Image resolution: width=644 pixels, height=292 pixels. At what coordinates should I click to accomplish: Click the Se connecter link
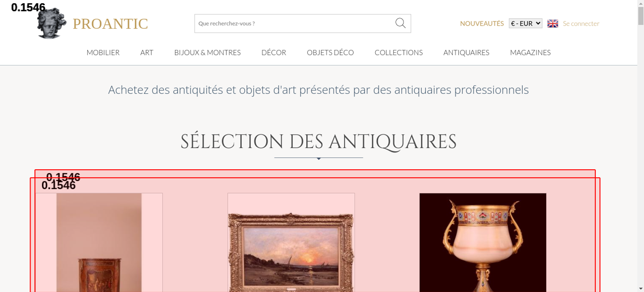[581, 23]
